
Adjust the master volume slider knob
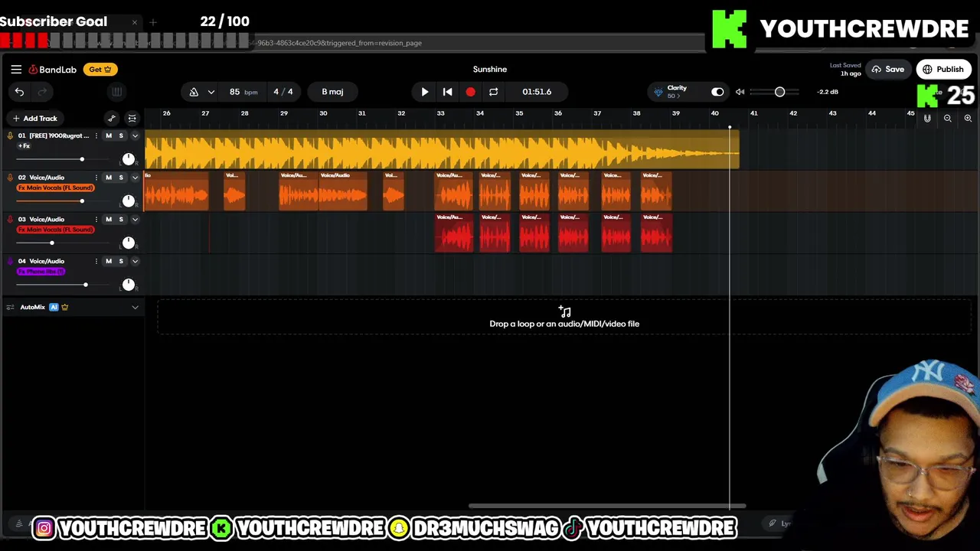coord(779,92)
